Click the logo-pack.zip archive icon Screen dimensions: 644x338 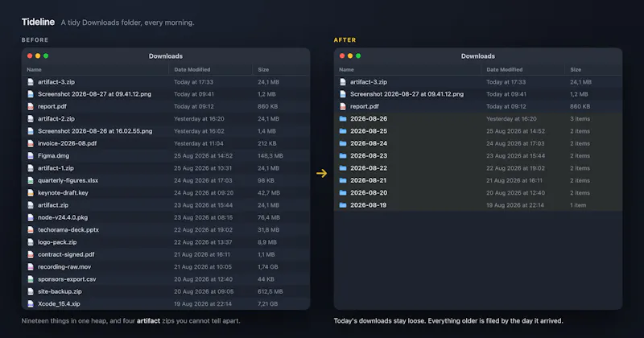31,242
